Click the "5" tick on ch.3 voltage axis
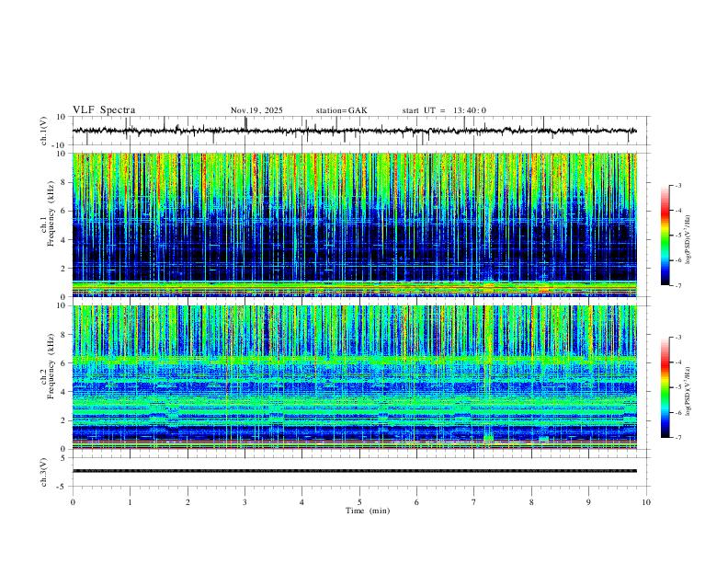 pyautogui.click(x=64, y=458)
